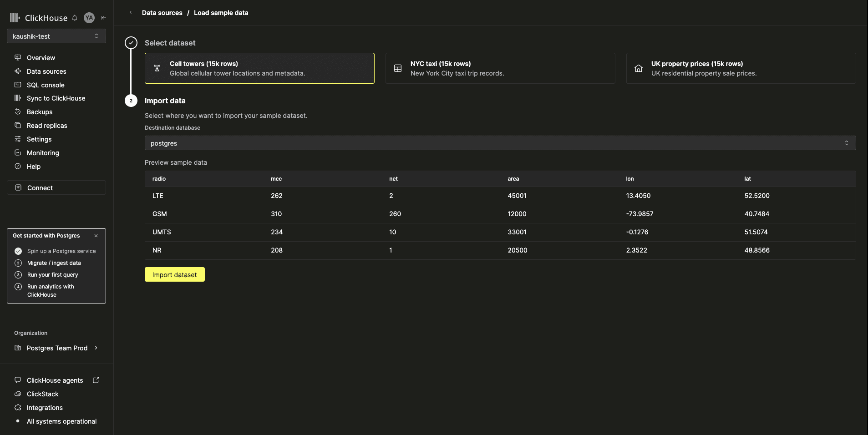Viewport: 868px width, 435px height.
Task: Click the Settings sliders icon
Action: [18, 139]
